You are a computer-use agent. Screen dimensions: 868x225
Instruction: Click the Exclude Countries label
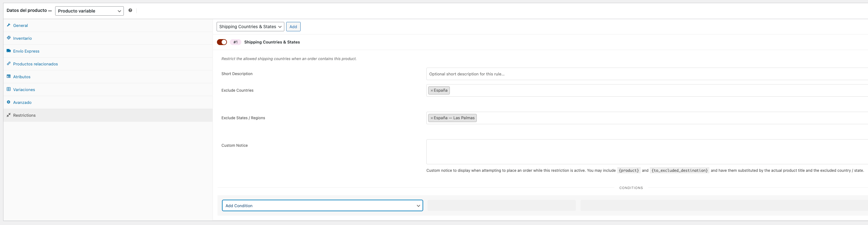click(x=237, y=90)
